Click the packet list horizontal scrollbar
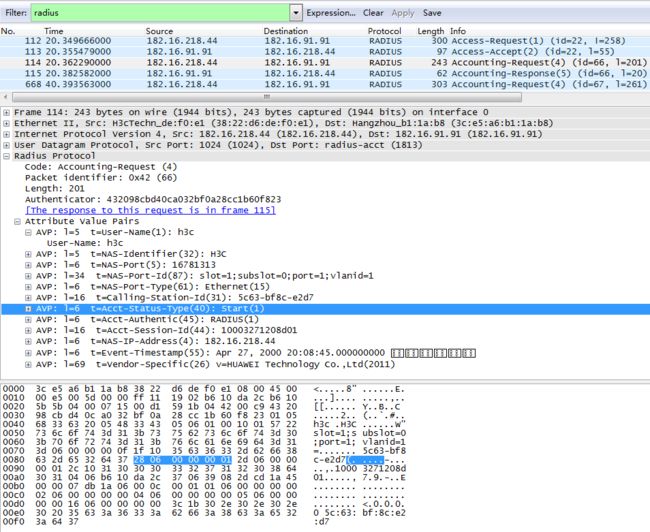Screen dimensions: 650x532 coord(267,97)
